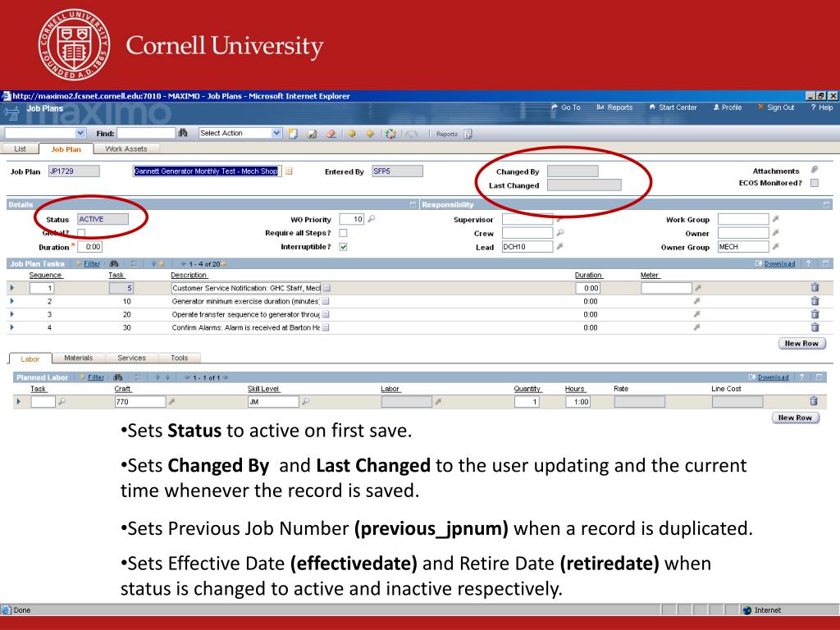Go to next record arrow icon
Viewport: 840px width, 630px height.
(x=370, y=134)
